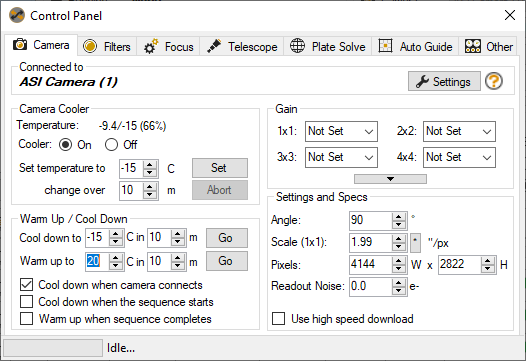Click the Warm up to temperature field

[97, 261]
